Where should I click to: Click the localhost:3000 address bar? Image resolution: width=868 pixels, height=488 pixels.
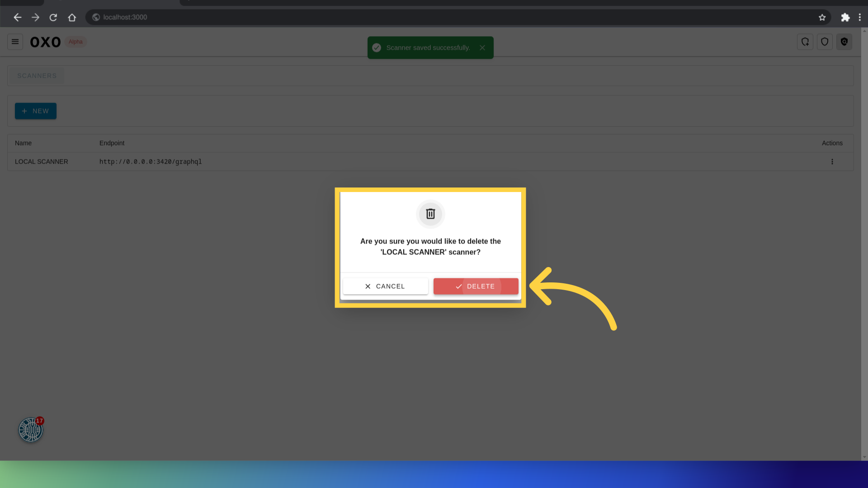[x=125, y=17]
